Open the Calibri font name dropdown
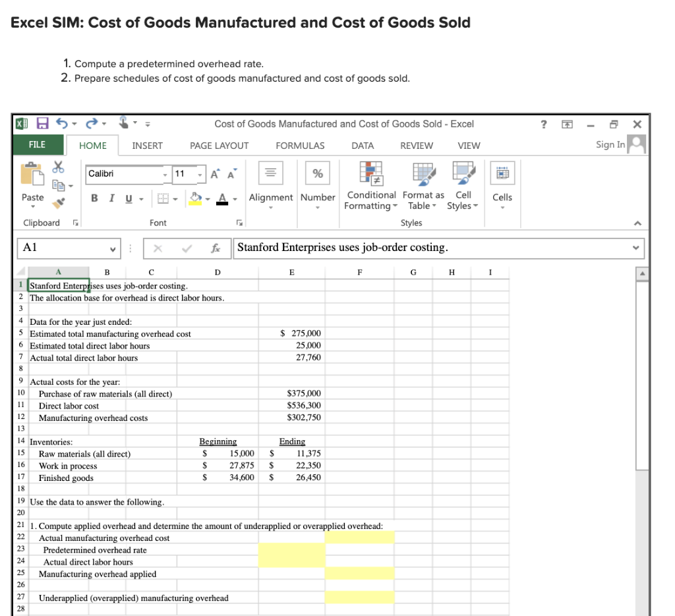This screenshot has width=675, height=616. pos(165,175)
